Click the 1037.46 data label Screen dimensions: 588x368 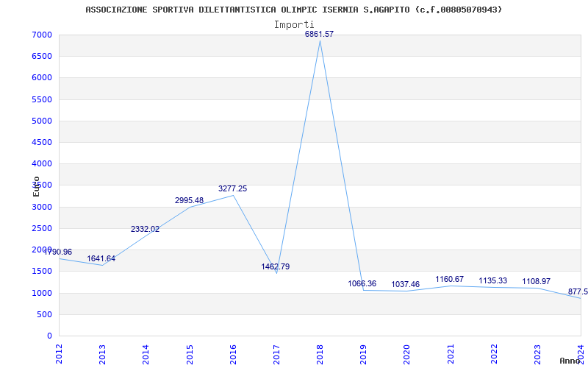click(x=406, y=284)
